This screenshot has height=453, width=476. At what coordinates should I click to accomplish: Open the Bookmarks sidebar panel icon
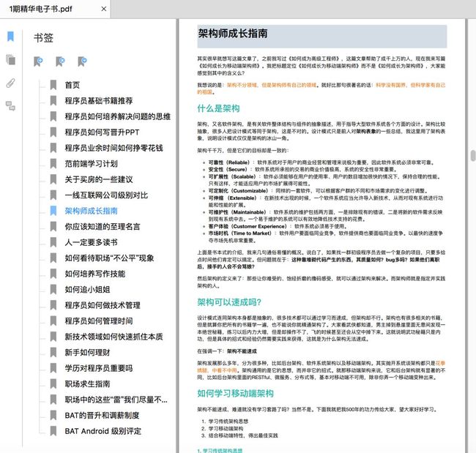[x=11, y=37]
